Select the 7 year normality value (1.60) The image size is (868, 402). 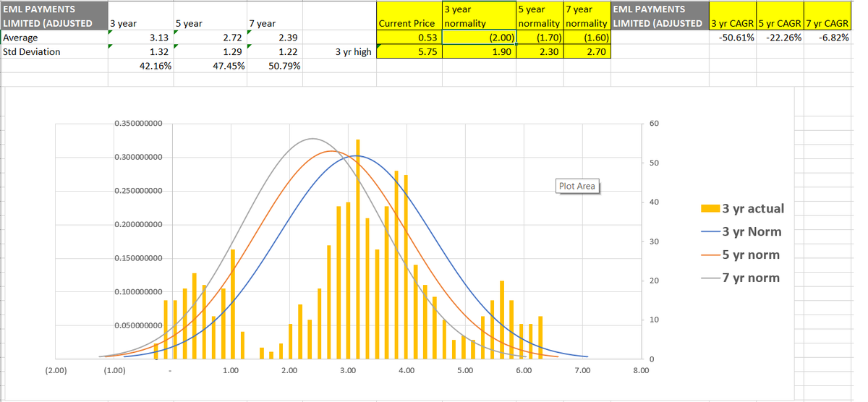[x=587, y=38]
